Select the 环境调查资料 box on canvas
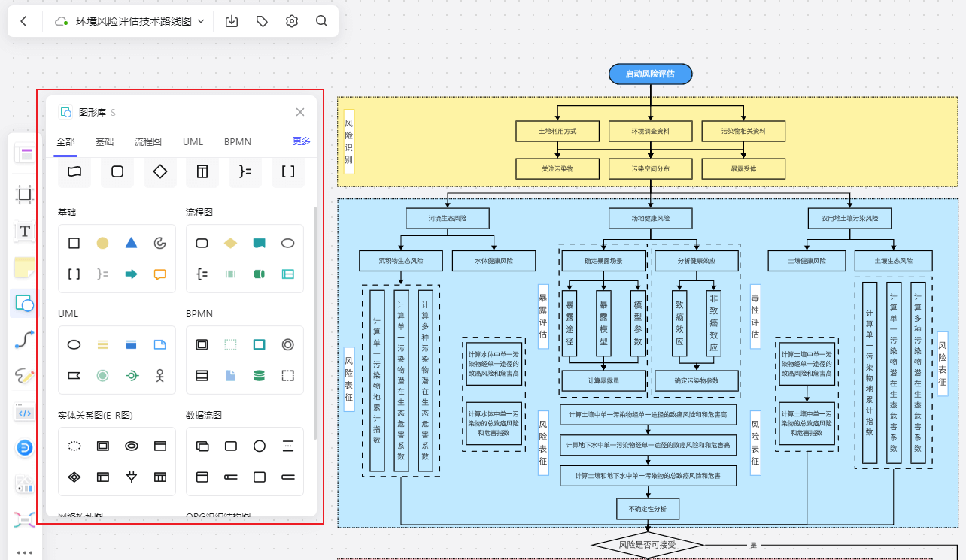 [651, 131]
